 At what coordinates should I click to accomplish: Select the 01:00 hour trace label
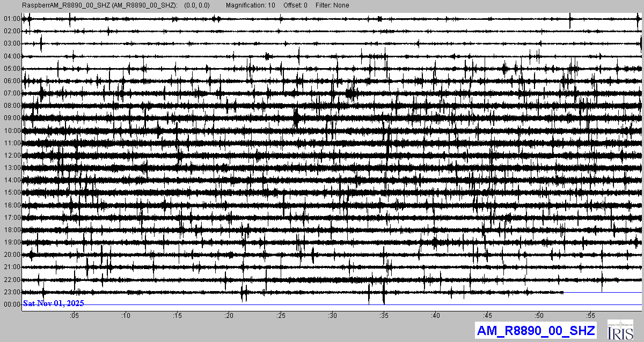tap(11, 19)
